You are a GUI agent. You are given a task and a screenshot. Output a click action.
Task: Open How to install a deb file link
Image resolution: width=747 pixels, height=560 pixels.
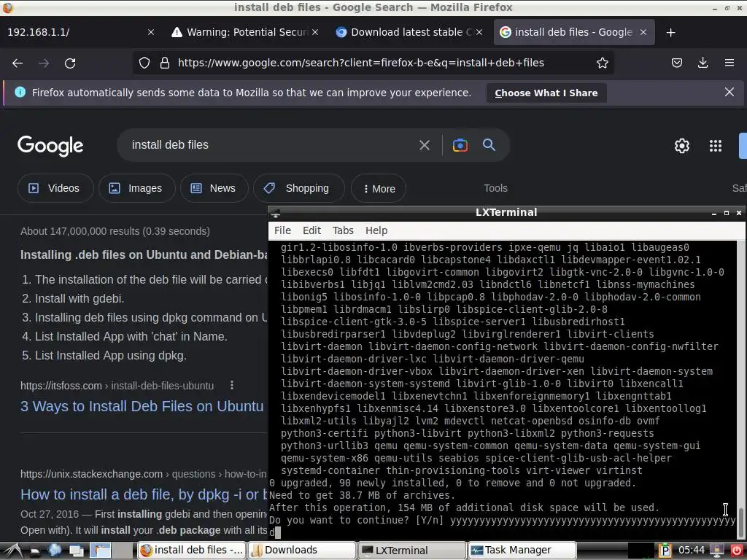tap(144, 494)
